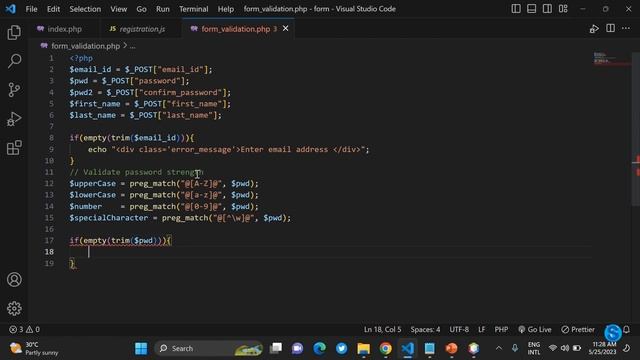Screen dimensions: 640x360
Task: Change encoding via UTF-8 status item
Action: pos(459,329)
